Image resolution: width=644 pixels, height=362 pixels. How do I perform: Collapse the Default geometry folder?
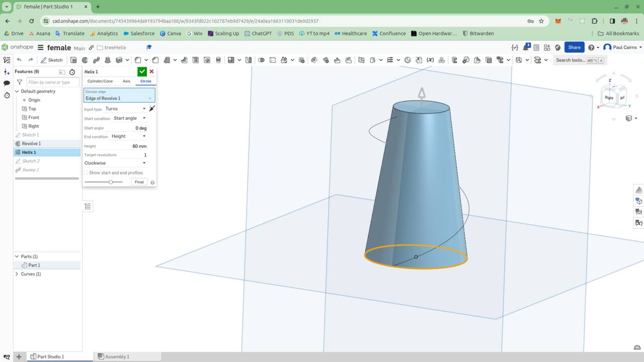pyautogui.click(x=17, y=92)
